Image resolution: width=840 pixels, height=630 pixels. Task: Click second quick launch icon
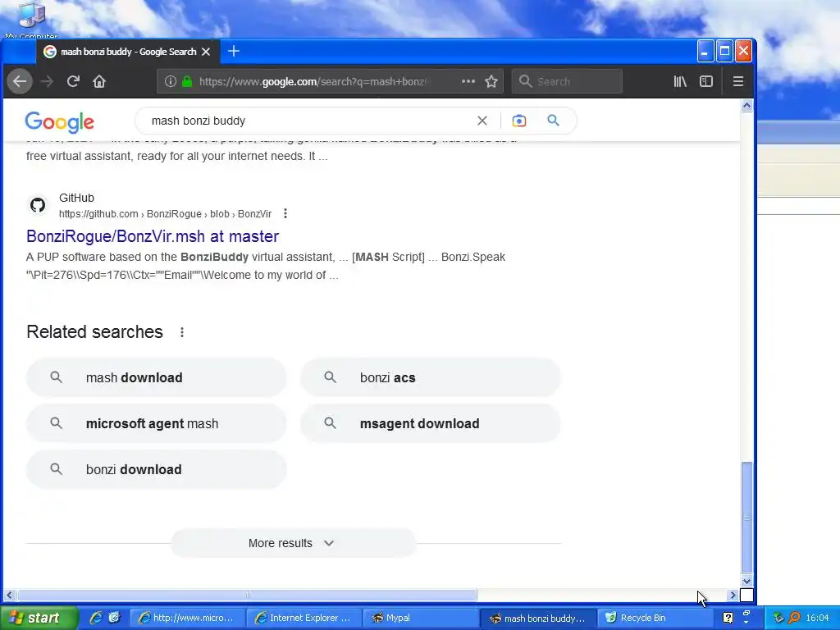[x=114, y=618]
